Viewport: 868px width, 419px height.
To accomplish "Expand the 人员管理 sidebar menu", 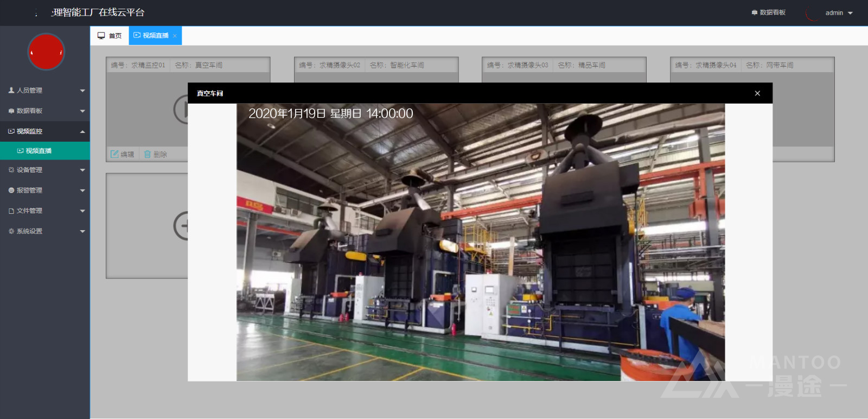I will (x=45, y=91).
